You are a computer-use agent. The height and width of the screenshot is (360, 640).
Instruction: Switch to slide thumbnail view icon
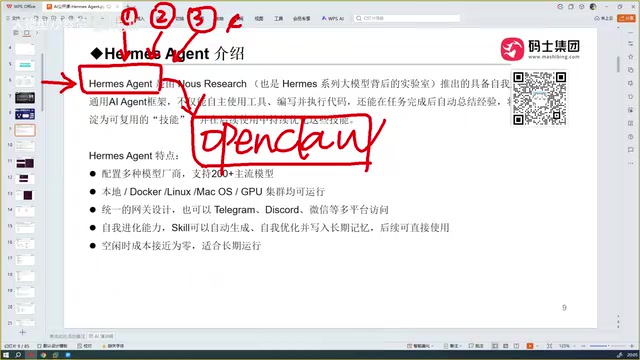coord(27,33)
